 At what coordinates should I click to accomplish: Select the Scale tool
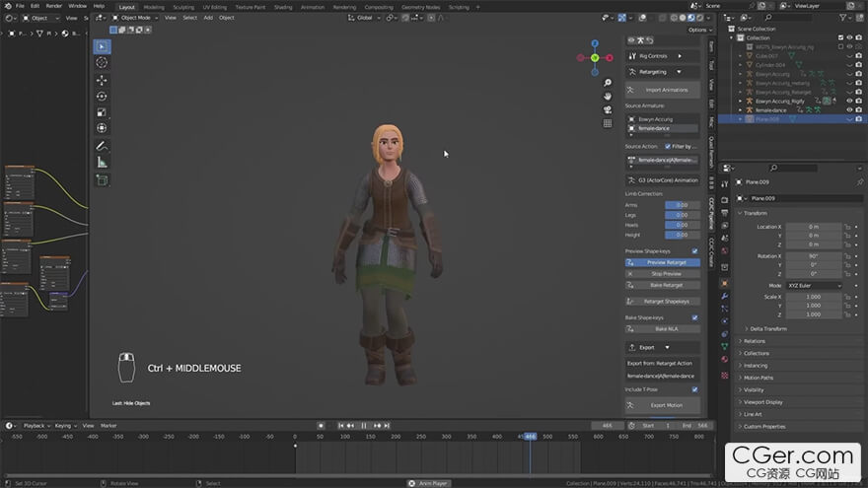pyautogui.click(x=102, y=112)
